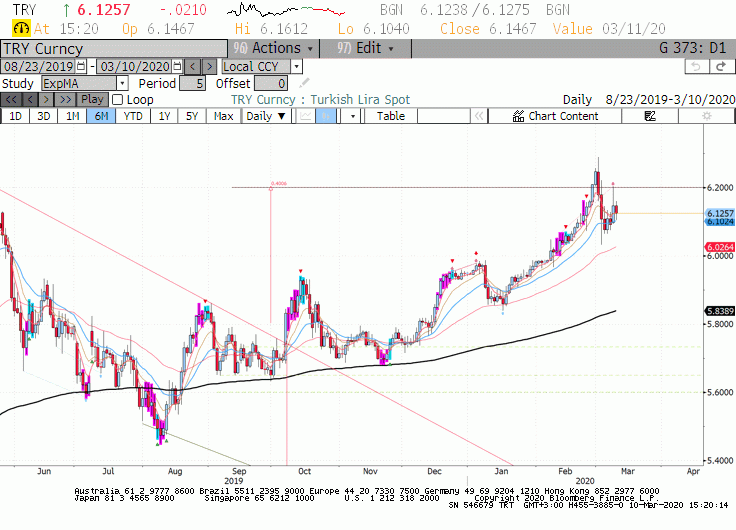Select the 1D range tab
This screenshot has height=530, width=736.
(15, 116)
